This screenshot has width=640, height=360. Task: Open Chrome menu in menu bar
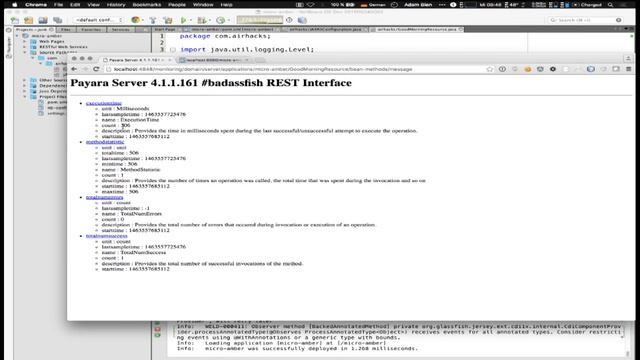[36, 4]
